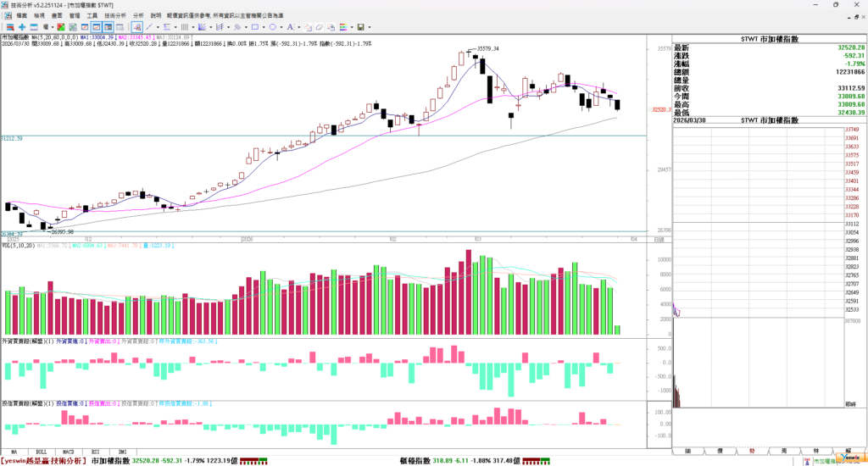The height and width of the screenshot is (466, 868).
Task: Toggle the pointer select mode button
Action: [136, 27]
